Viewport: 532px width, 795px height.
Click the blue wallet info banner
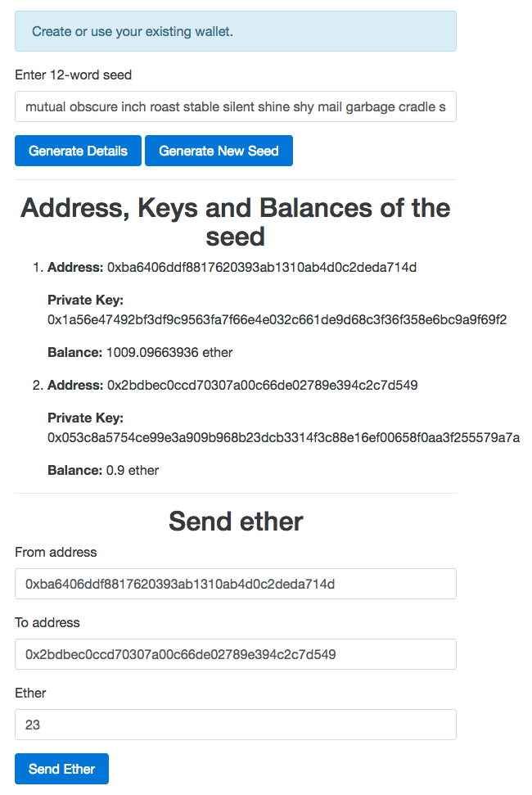tap(235, 32)
